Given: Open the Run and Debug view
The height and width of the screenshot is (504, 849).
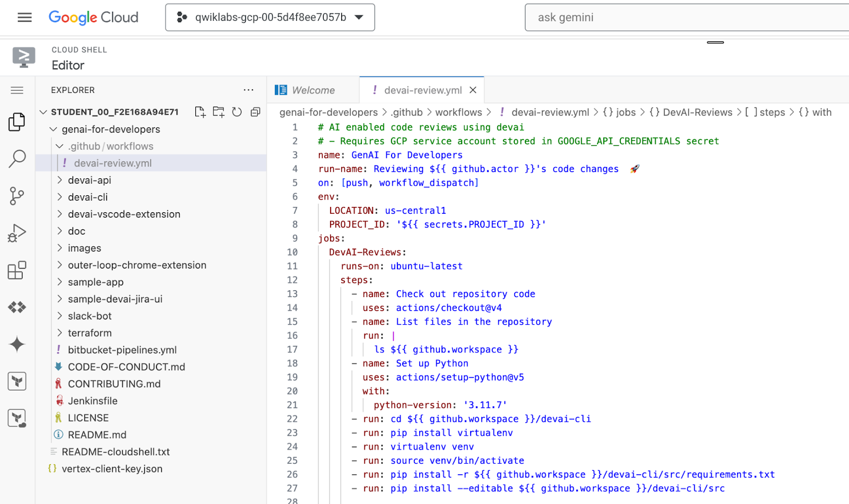Looking at the screenshot, I should click(x=17, y=233).
